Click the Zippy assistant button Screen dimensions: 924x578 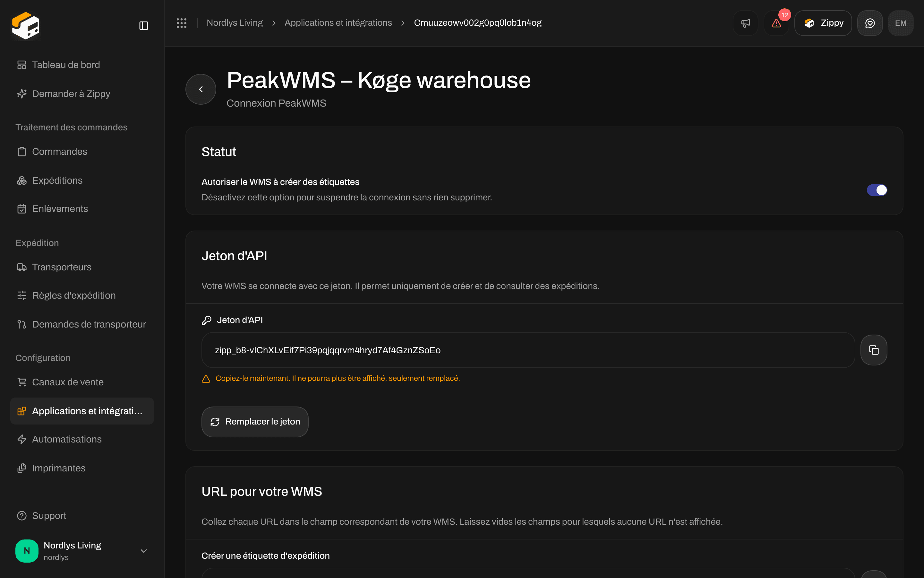pos(823,23)
